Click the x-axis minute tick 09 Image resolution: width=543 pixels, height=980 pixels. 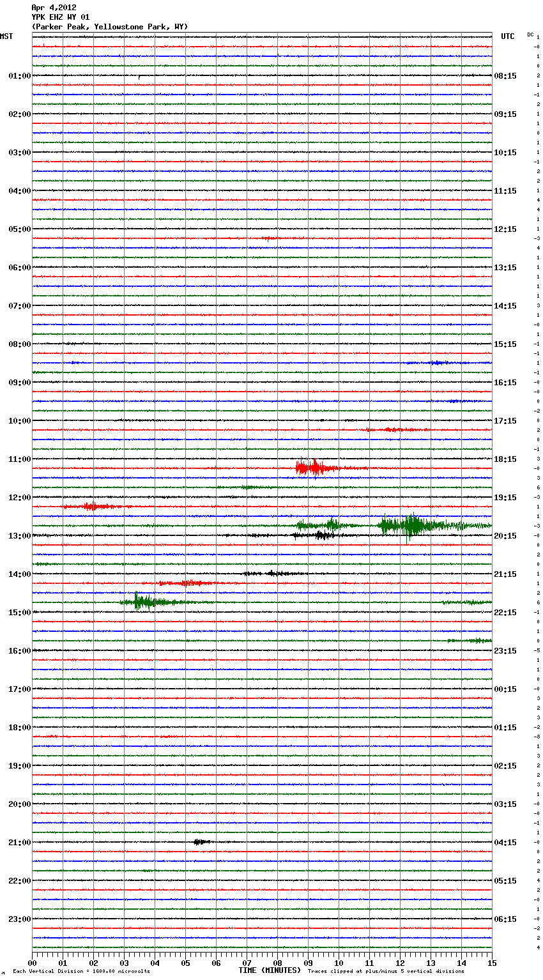(x=308, y=963)
